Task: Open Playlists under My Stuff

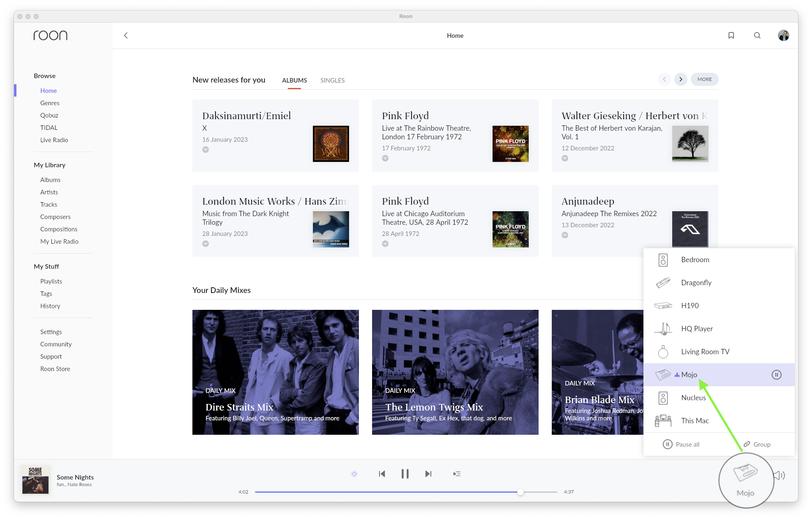Action: point(51,281)
